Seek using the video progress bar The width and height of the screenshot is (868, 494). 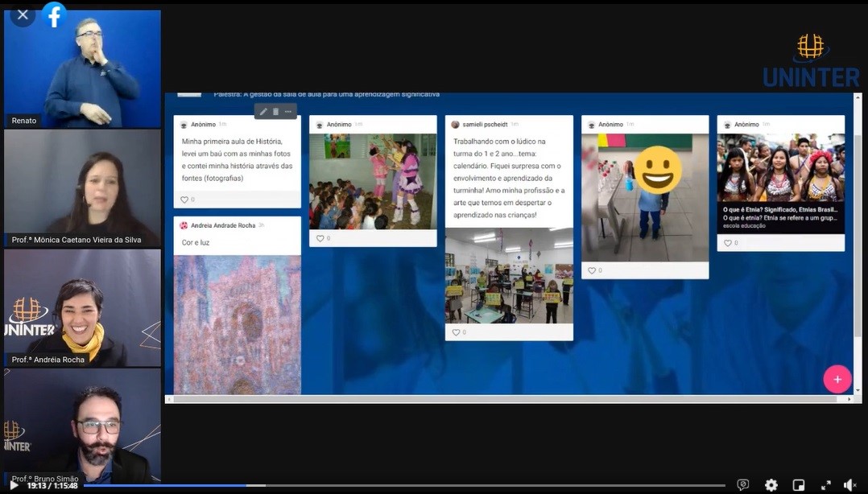coord(403,485)
